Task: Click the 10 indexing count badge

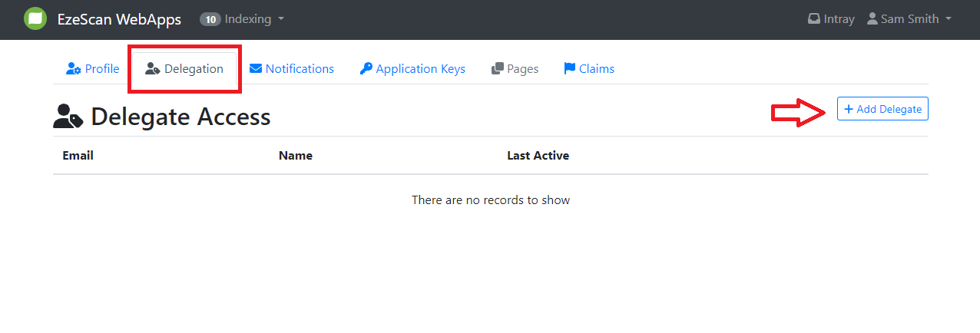Action: click(210, 19)
